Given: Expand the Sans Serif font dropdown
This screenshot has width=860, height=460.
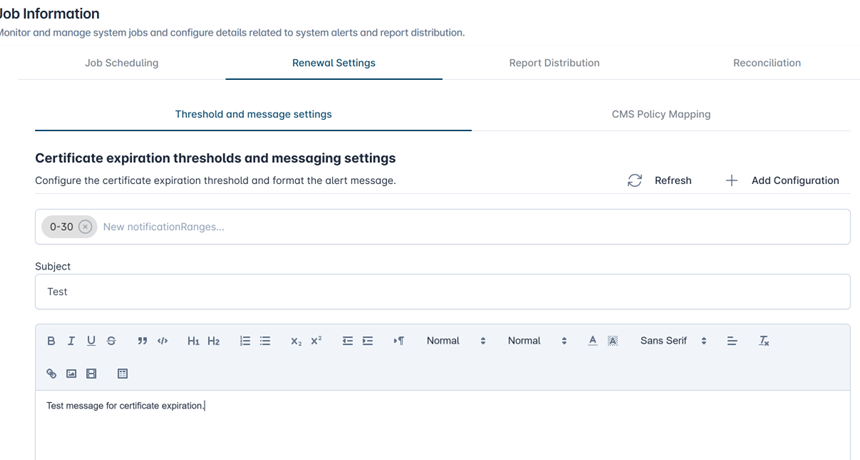Looking at the screenshot, I should [673, 341].
